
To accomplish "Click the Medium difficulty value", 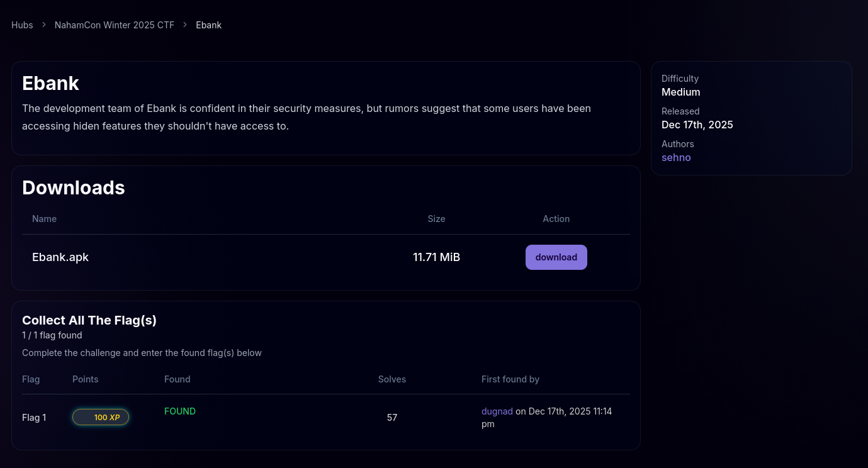I will pyautogui.click(x=680, y=92).
